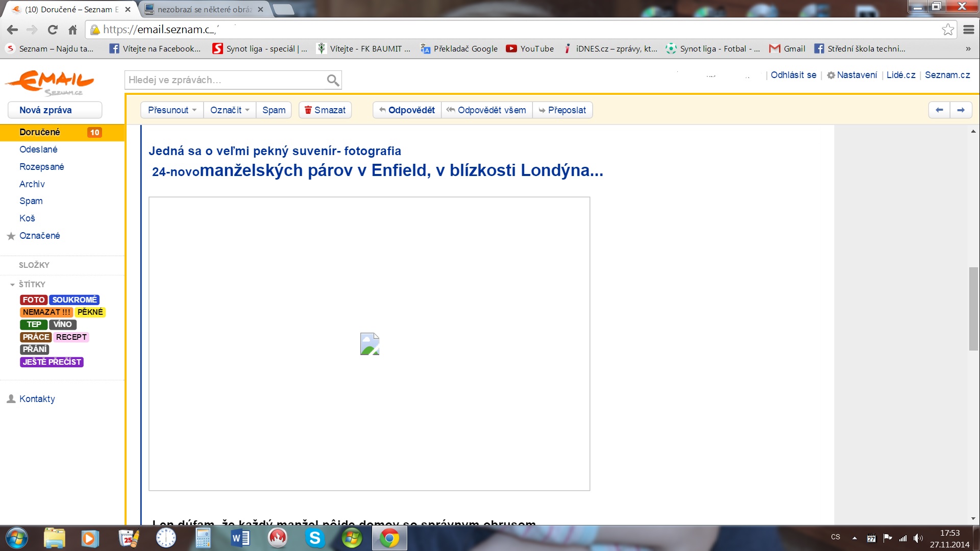Open the Odeslané folder
The height and width of the screenshot is (551, 980).
38,149
